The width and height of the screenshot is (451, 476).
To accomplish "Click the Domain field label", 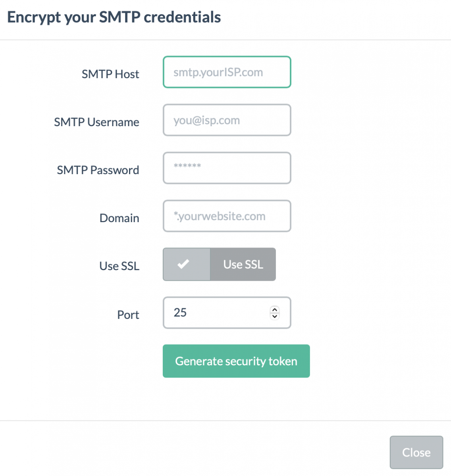I will point(119,218).
